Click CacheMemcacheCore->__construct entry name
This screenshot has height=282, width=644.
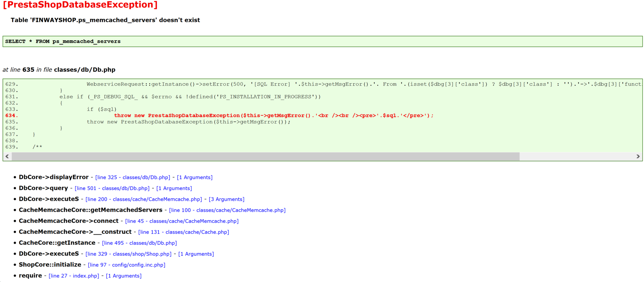75,232
